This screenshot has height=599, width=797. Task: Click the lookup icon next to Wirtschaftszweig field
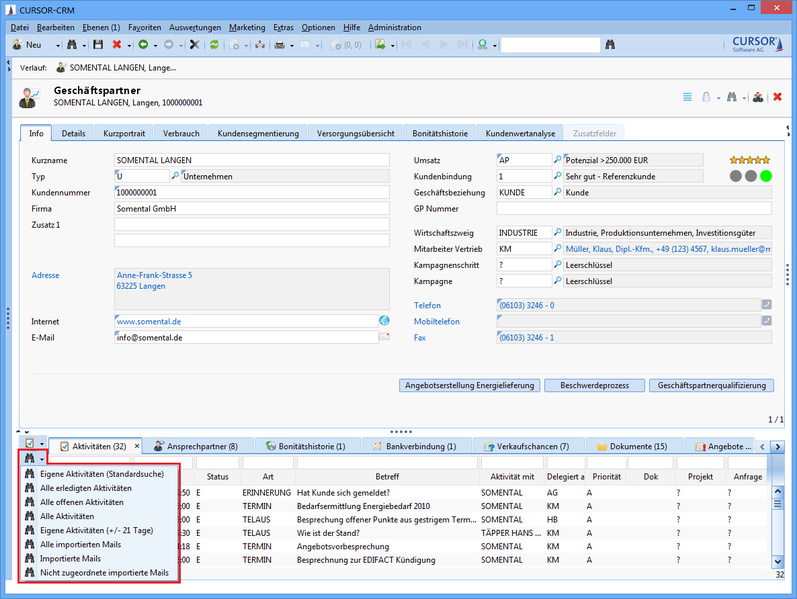pos(557,231)
